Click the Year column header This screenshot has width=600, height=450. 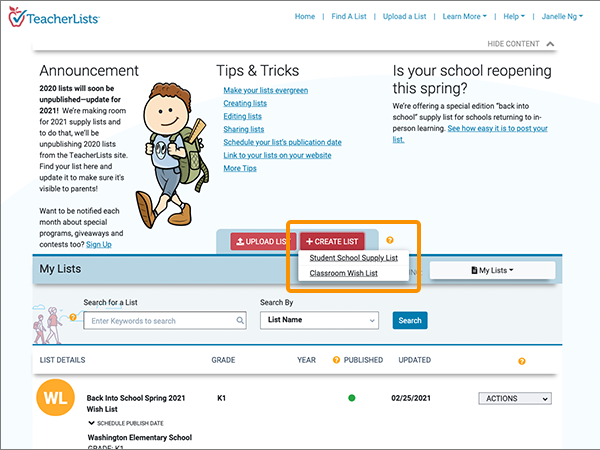(306, 360)
